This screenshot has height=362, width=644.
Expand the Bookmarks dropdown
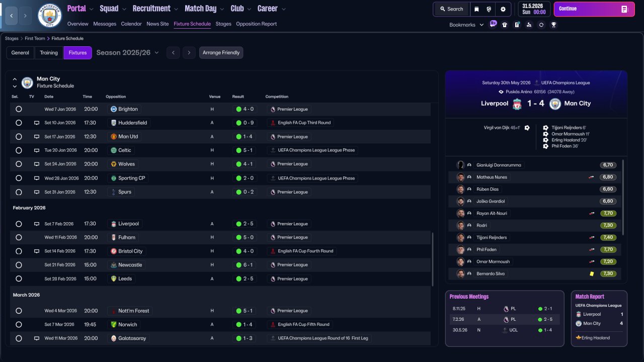pyautogui.click(x=466, y=25)
